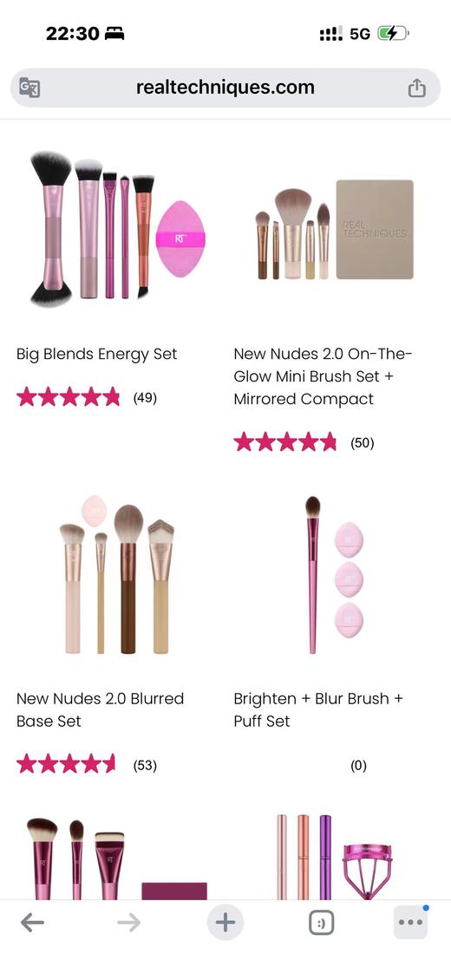The width and height of the screenshot is (451, 980).
Task: View the 53 reviews star rating
Action: pyautogui.click(x=67, y=764)
